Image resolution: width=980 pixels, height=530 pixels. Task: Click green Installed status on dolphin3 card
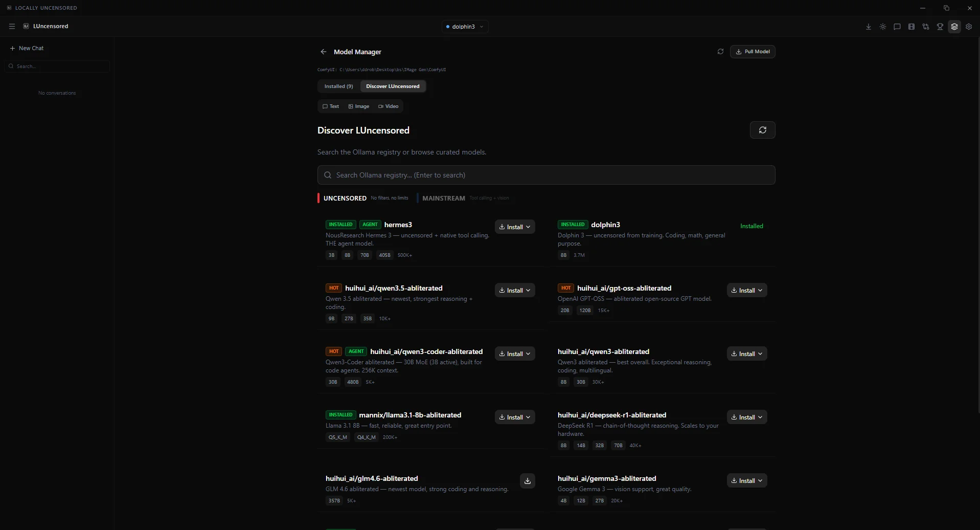(751, 226)
